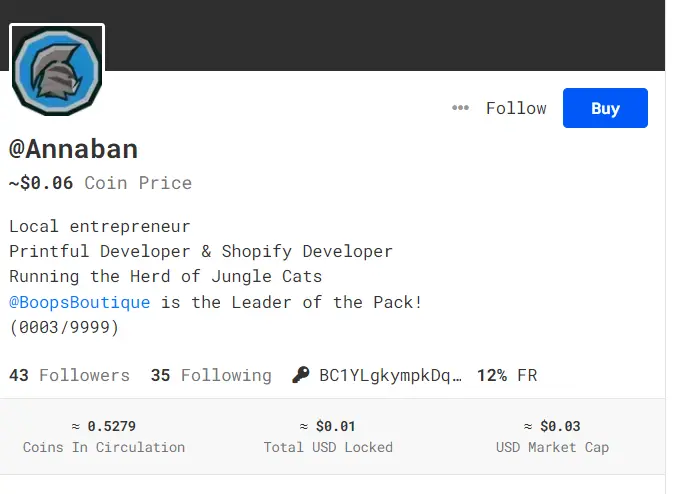This screenshot has width=689, height=494.
Task: Click the Coins In Circulation stat
Action: click(104, 436)
